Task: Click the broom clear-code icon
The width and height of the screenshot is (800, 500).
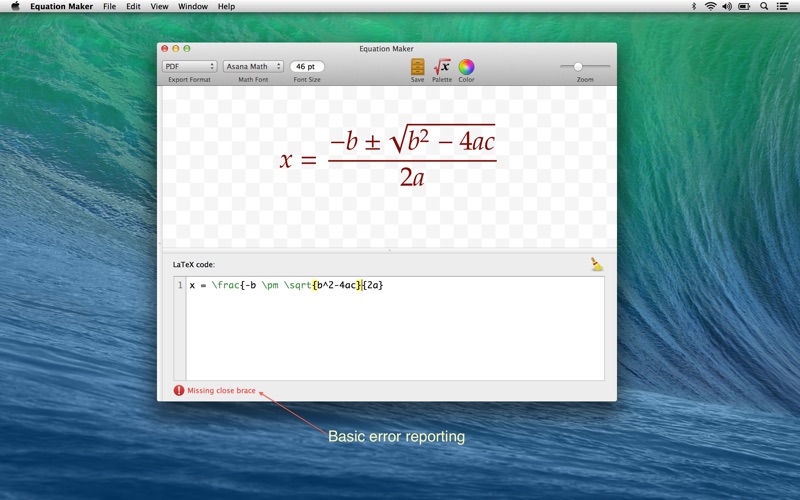Action: [x=597, y=264]
